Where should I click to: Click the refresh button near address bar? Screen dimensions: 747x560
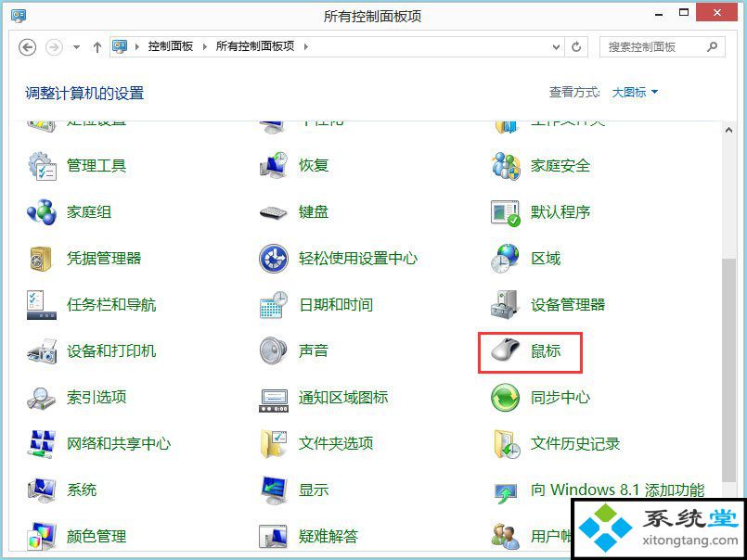point(576,46)
